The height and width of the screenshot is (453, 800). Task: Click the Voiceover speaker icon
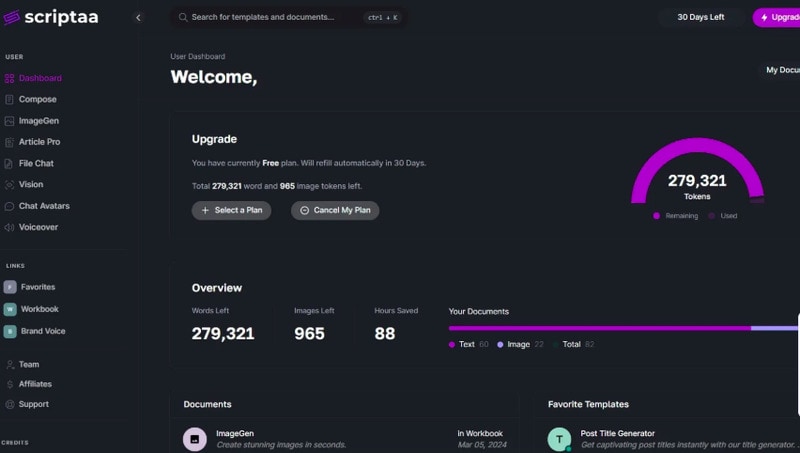point(9,227)
